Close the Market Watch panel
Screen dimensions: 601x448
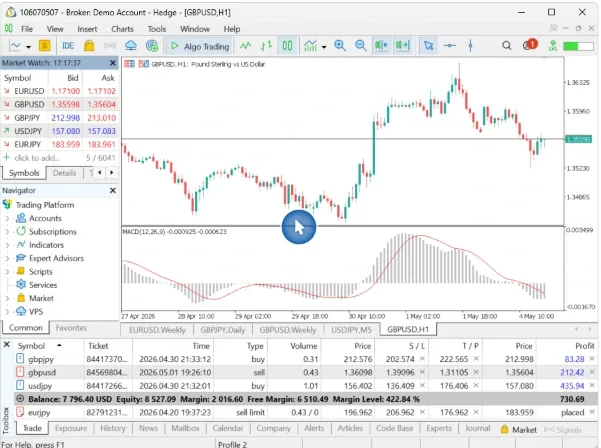click(x=113, y=63)
